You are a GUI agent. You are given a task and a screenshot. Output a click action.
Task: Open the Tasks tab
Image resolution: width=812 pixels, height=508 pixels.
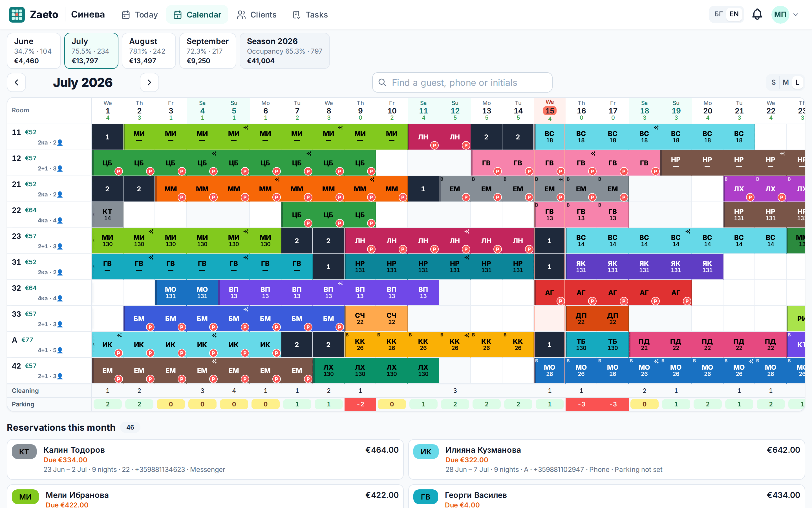310,14
